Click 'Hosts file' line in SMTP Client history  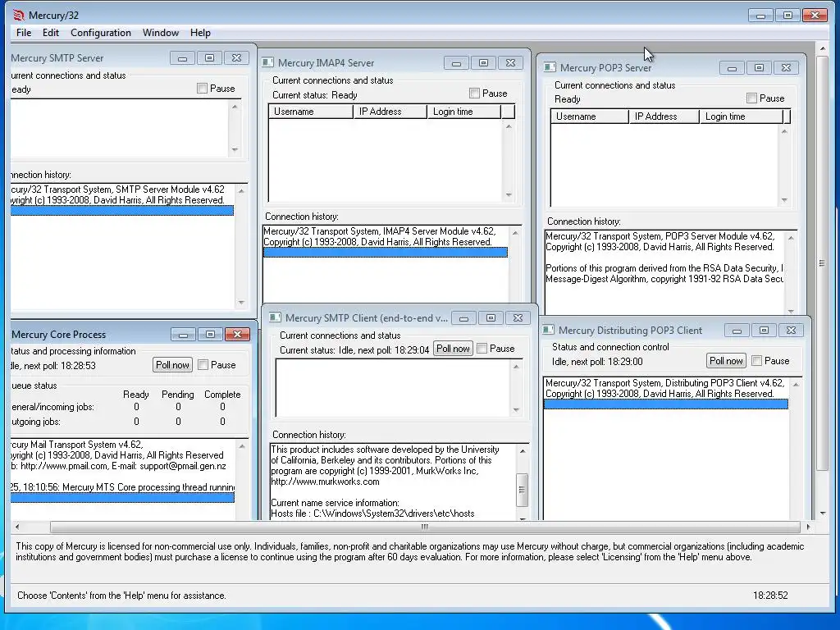click(373, 514)
